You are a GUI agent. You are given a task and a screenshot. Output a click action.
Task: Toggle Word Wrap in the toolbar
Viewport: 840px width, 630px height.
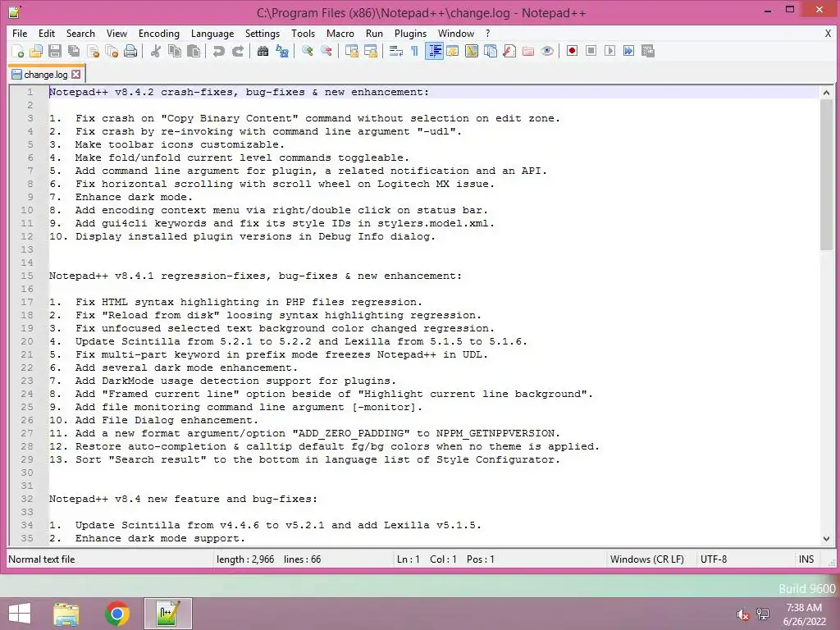pos(396,52)
